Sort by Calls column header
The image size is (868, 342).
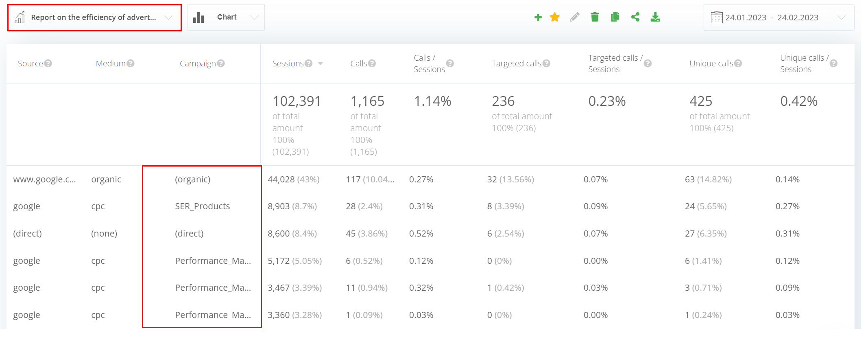359,64
